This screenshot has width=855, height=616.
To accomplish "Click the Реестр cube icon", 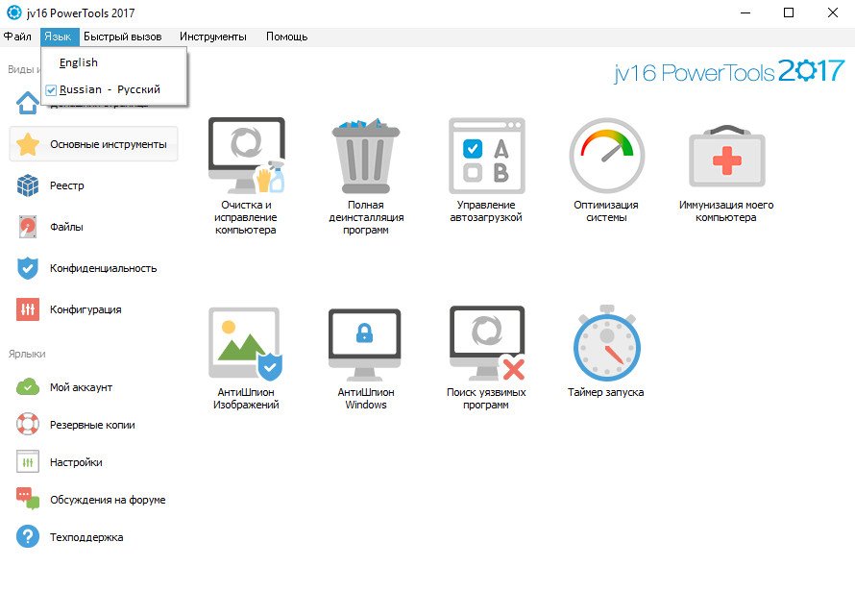I will [x=27, y=185].
